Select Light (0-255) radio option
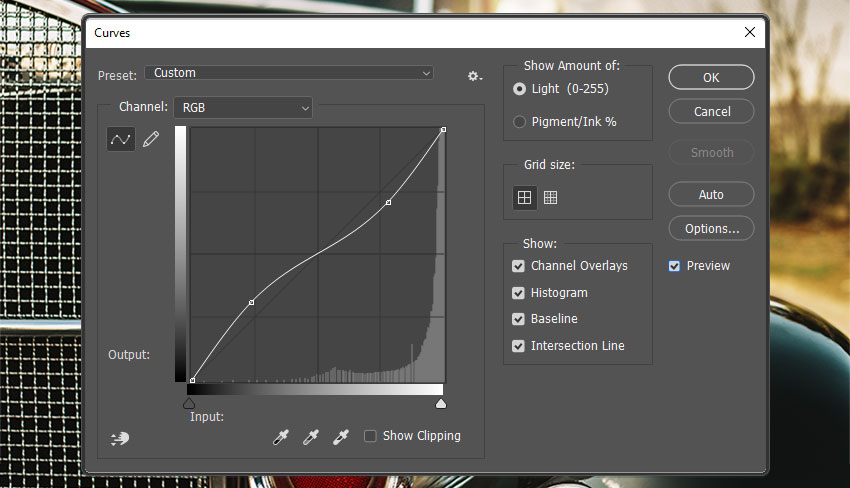The image size is (850, 488). (x=519, y=89)
